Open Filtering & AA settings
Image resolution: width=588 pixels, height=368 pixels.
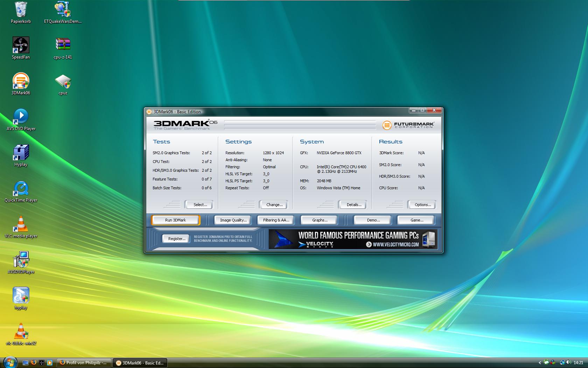coord(276,220)
